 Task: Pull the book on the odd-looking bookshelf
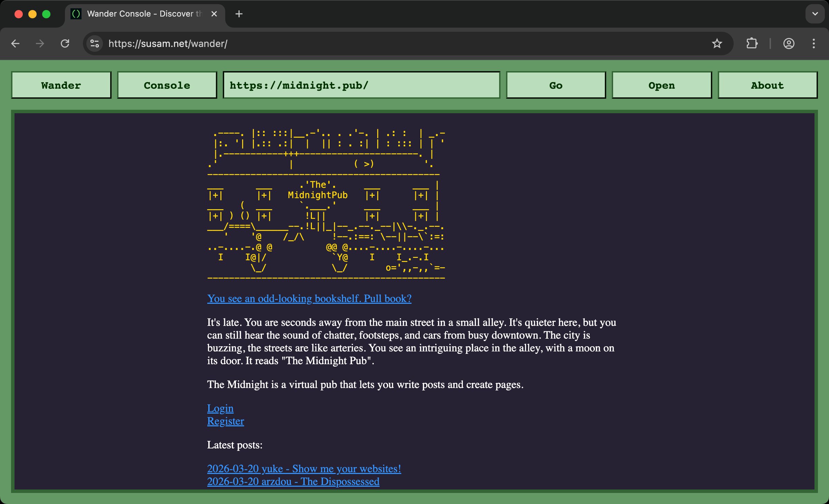[x=309, y=299]
